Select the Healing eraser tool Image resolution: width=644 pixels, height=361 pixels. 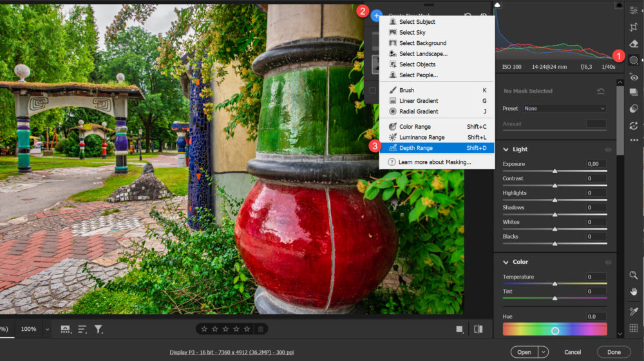(x=634, y=44)
